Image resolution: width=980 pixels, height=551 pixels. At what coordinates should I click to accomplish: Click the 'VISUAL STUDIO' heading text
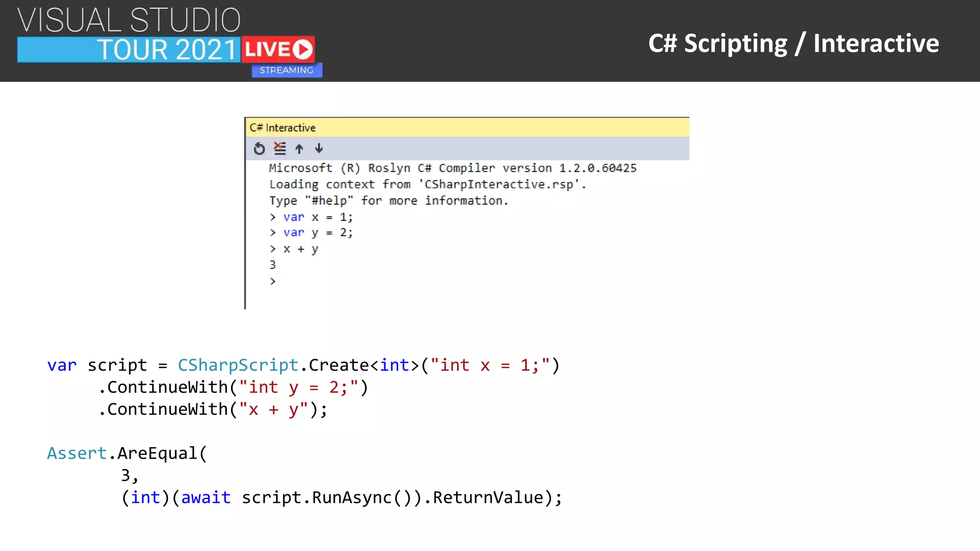129,20
